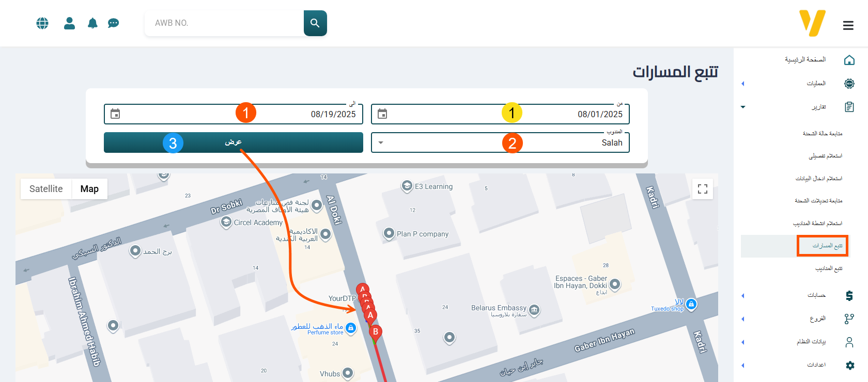Open استعلام تفصيلى report
This screenshot has height=382, width=868.
[x=826, y=156]
